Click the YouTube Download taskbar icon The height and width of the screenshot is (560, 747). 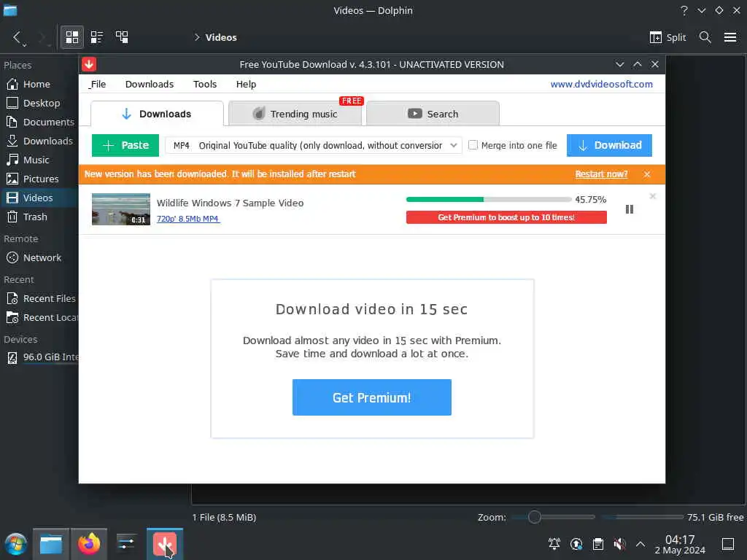165,544
